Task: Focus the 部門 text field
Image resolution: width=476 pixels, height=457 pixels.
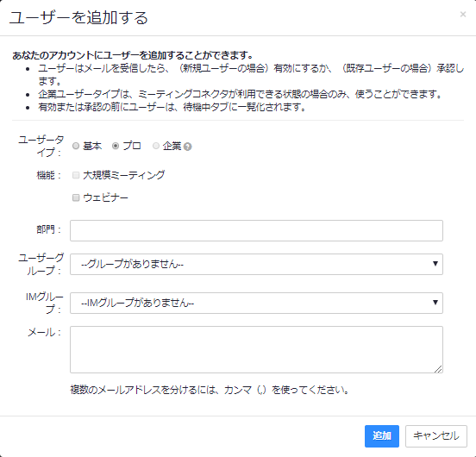Action: pyautogui.click(x=256, y=230)
